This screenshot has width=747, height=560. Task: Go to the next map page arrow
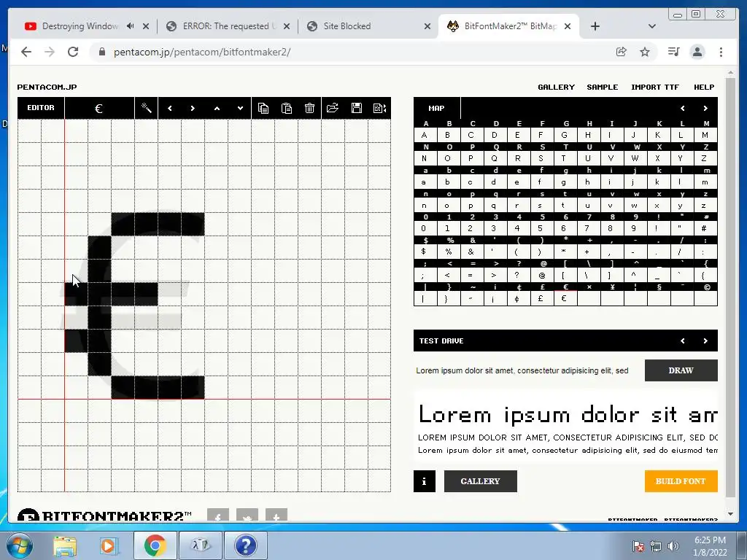pyautogui.click(x=705, y=108)
